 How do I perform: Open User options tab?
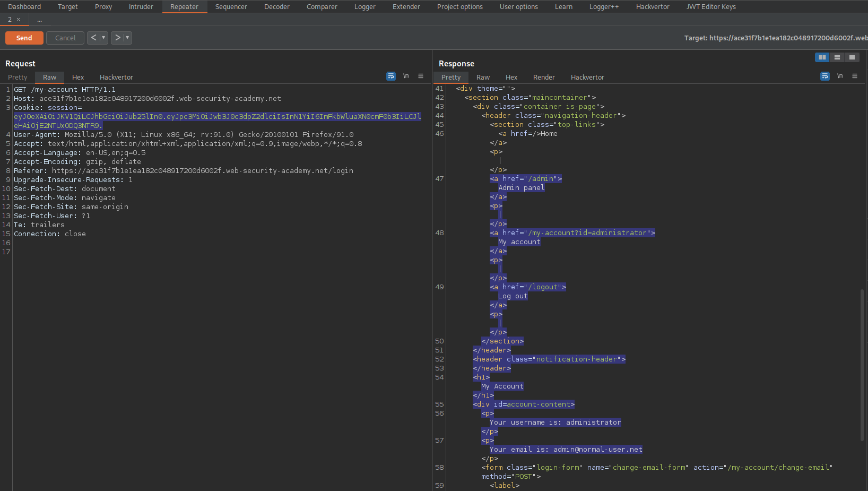[519, 7]
